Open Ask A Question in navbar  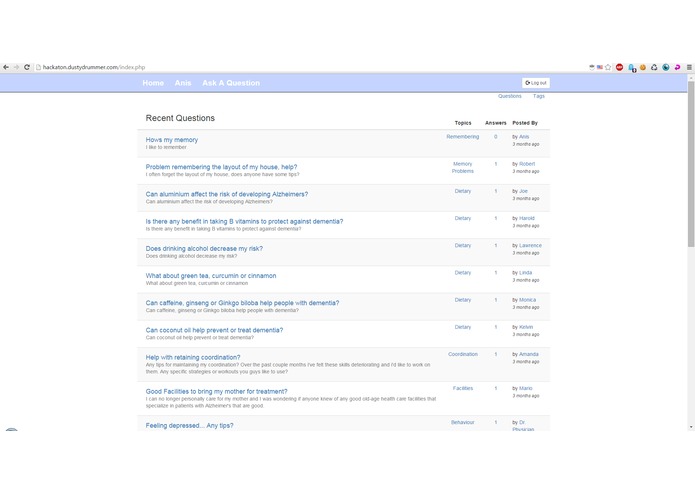point(231,83)
